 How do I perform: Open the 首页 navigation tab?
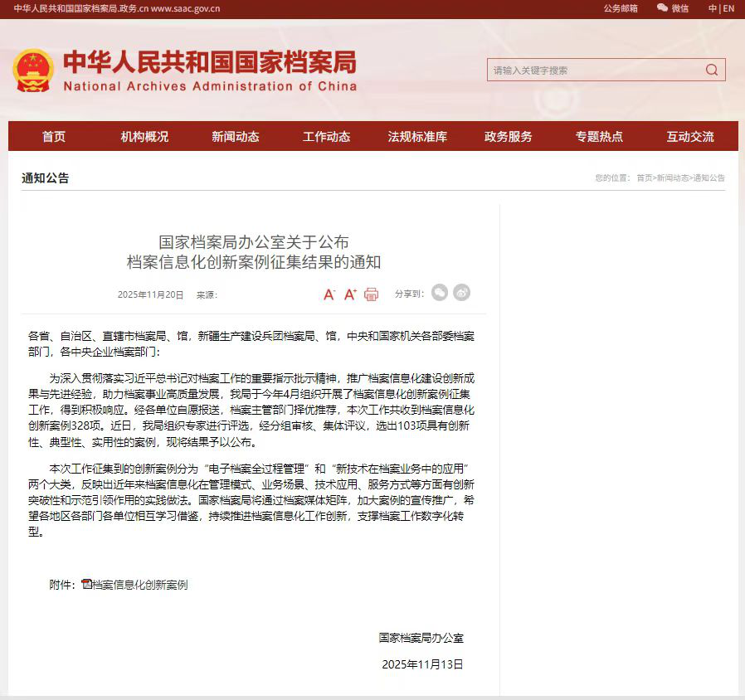pyautogui.click(x=54, y=137)
